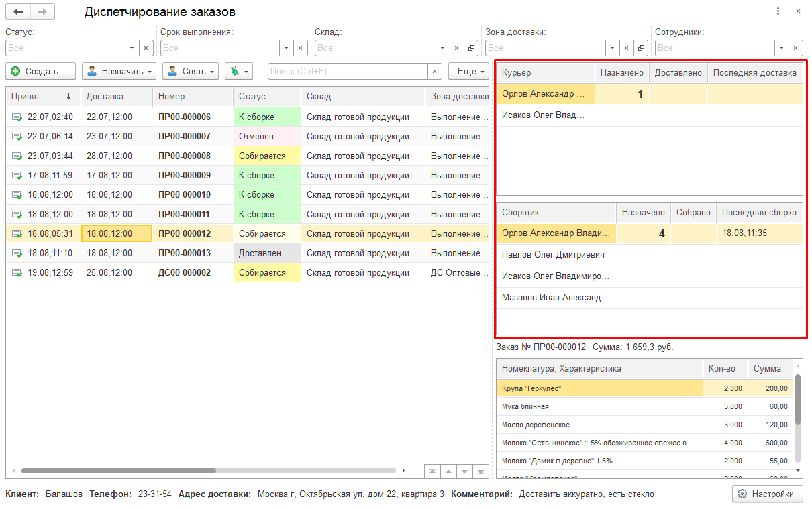
Task: Go back with the left arrow button
Action: [x=18, y=12]
